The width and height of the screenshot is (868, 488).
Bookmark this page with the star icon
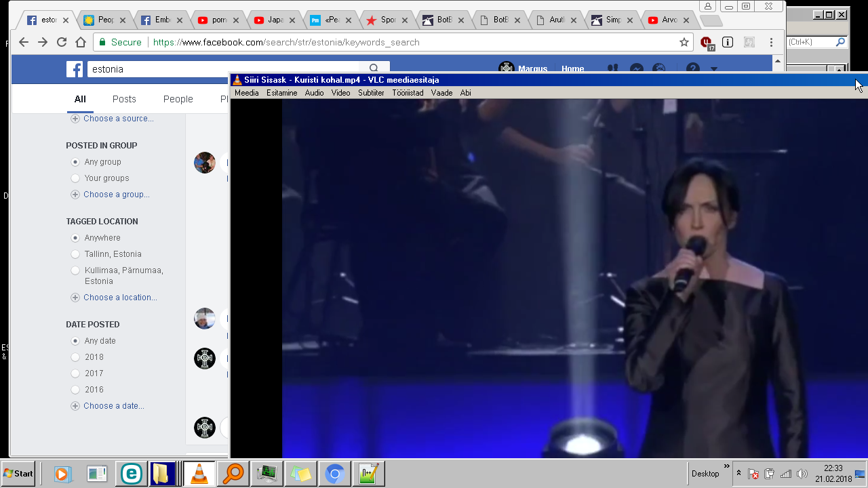click(684, 42)
